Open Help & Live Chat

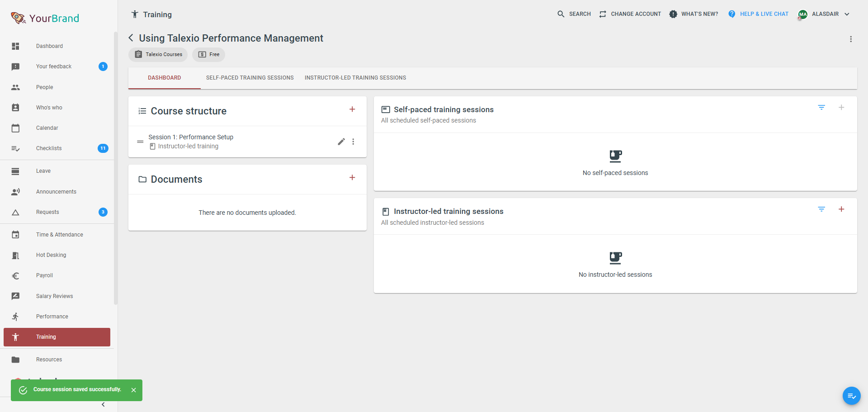(758, 14)
